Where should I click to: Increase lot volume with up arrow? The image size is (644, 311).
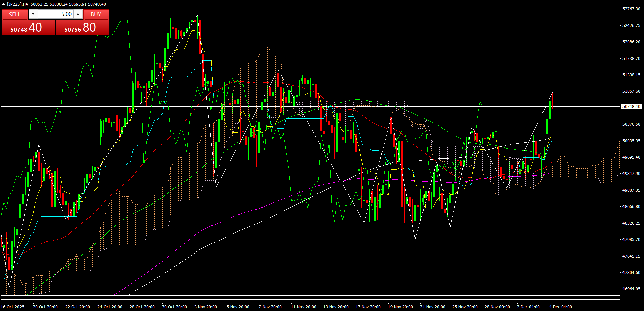click(78, 14)
